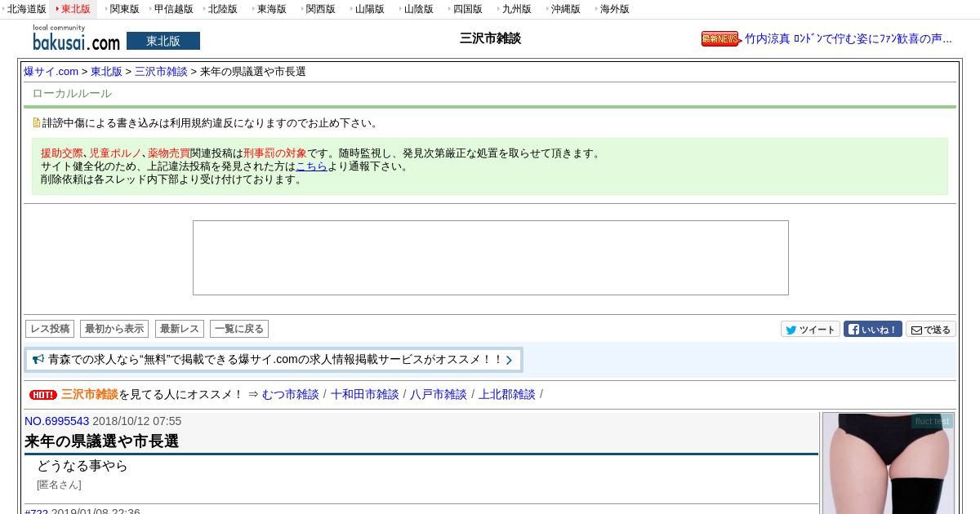Click 三沢市雑談 breadcrumb link
The image size is (980, 514).
click(161, 71)
